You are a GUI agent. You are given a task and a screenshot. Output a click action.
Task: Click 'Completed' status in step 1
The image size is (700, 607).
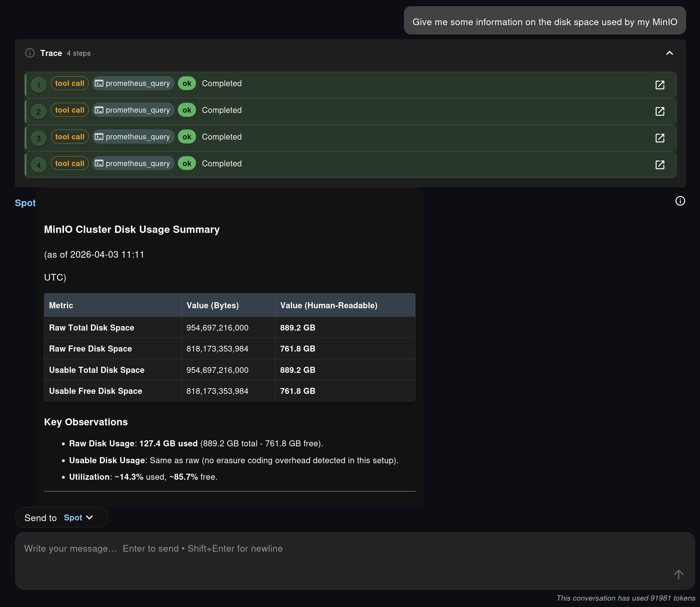222,83
